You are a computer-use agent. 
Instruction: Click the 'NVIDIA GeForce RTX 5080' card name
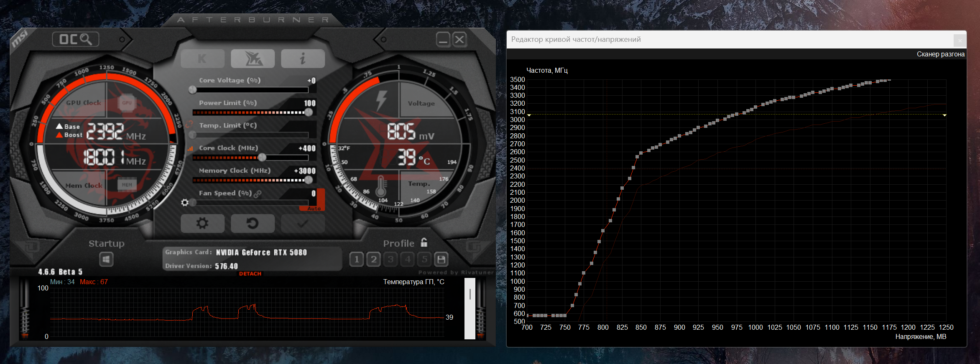pos(261,252)
